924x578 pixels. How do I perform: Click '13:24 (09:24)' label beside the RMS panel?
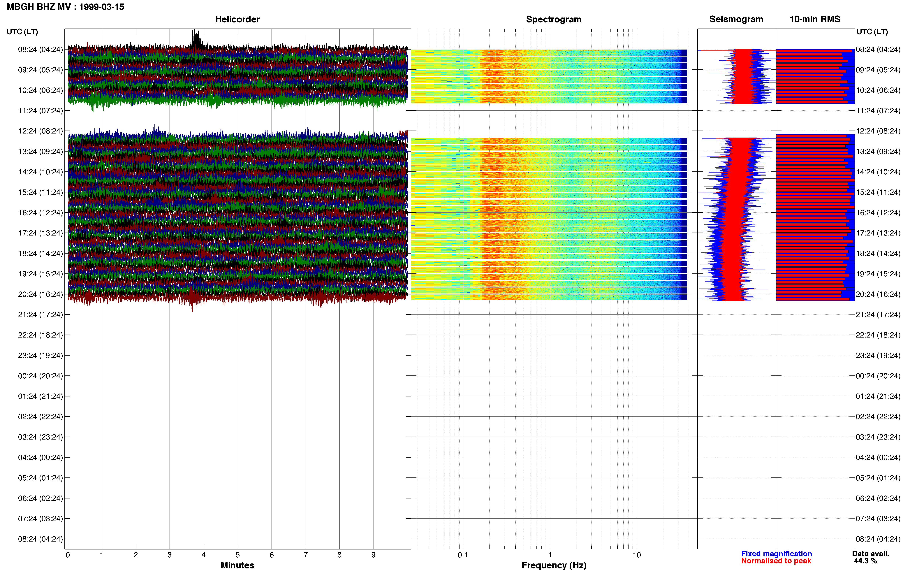[x=878, y=152]
